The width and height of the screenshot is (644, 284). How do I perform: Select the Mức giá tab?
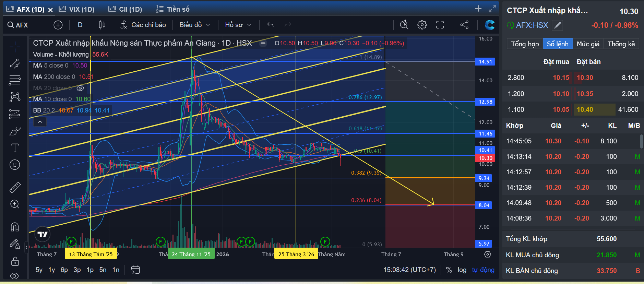coord(588,44)
